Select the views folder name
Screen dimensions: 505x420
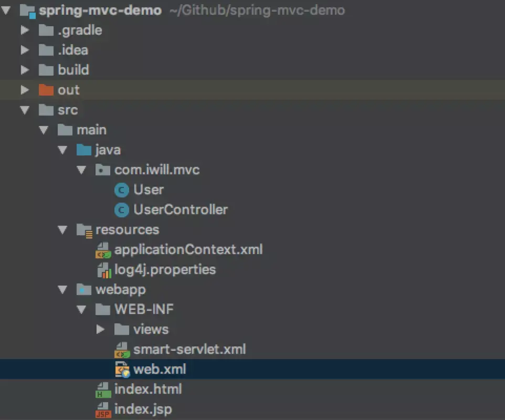151,330
